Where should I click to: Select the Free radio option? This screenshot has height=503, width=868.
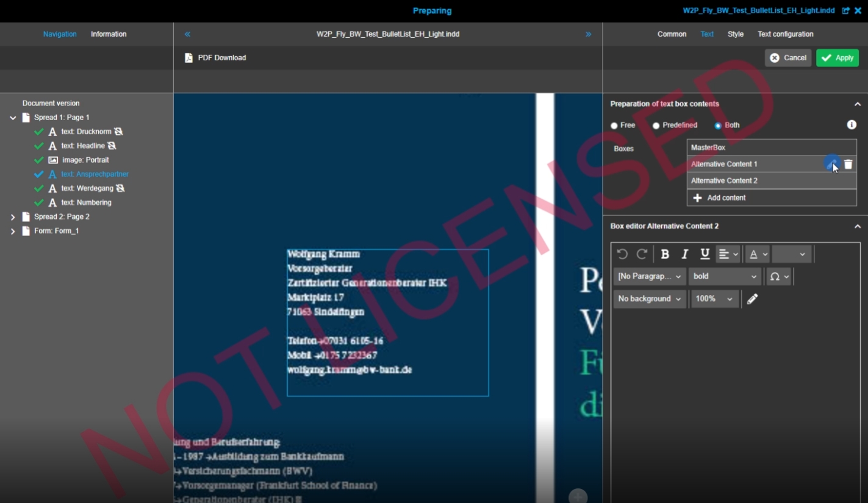(x=614, y=126)
